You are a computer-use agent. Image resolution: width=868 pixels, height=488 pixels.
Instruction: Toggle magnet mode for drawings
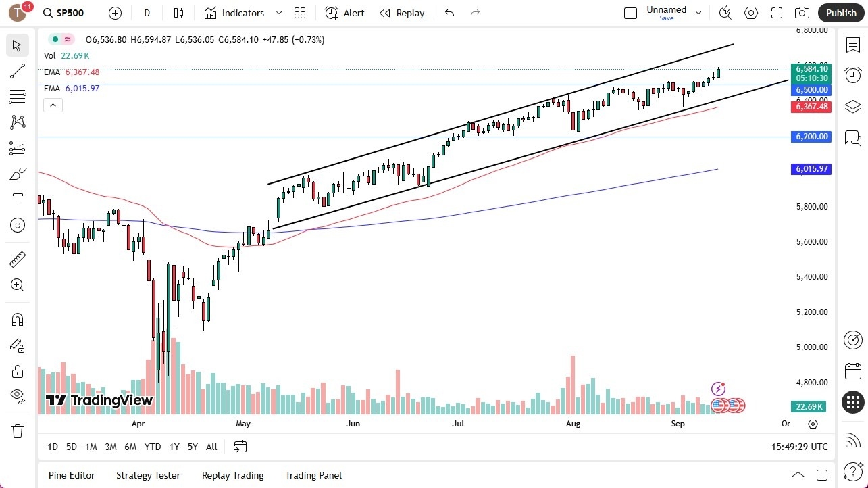pos(17,319)
